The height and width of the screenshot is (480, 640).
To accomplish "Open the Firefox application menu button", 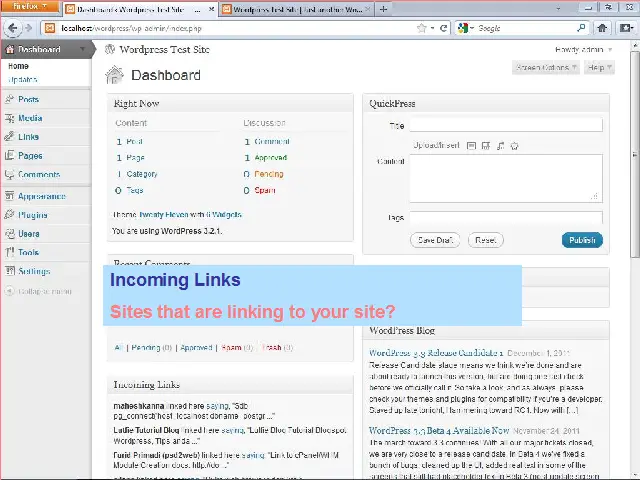I will [29, 8].
